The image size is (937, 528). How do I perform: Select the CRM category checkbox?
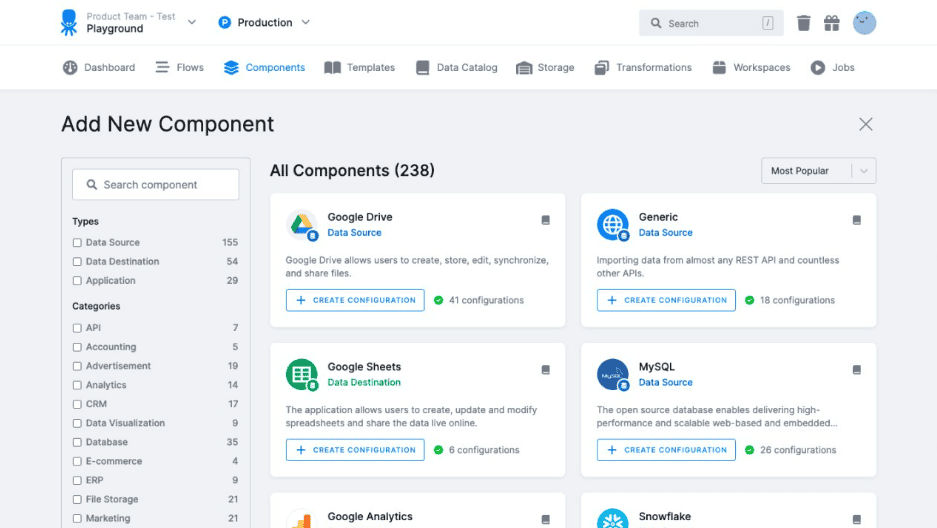[x=77, y=404]
